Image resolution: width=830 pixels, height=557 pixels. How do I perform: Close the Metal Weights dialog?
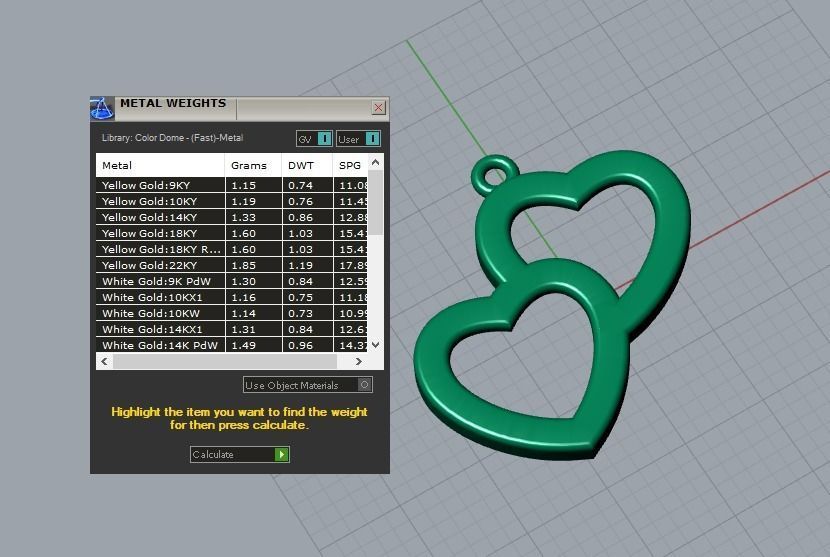pos(378,108)
